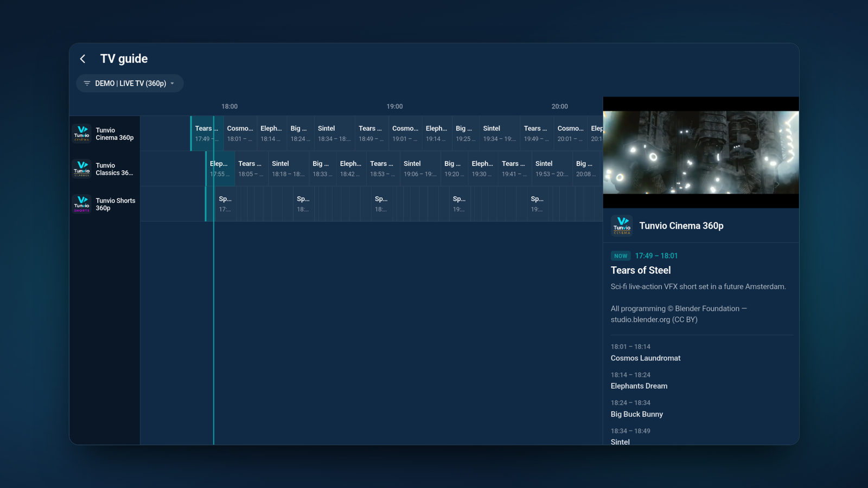Click the Tears of Steel title

pos(641,270)
